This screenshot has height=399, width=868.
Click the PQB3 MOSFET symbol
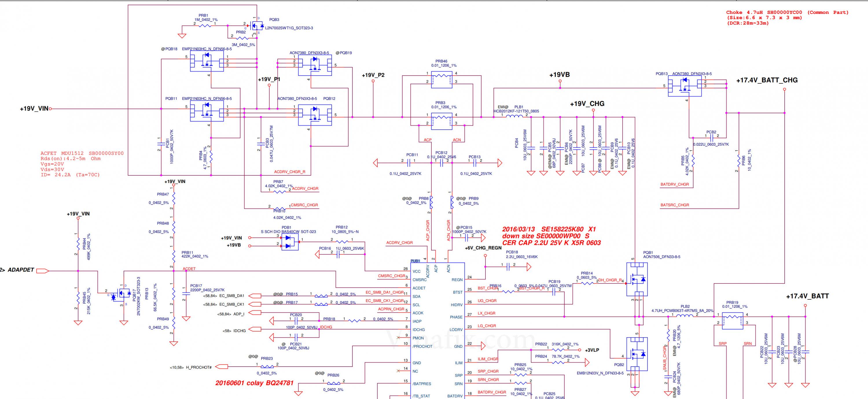[x=258, y=25]
